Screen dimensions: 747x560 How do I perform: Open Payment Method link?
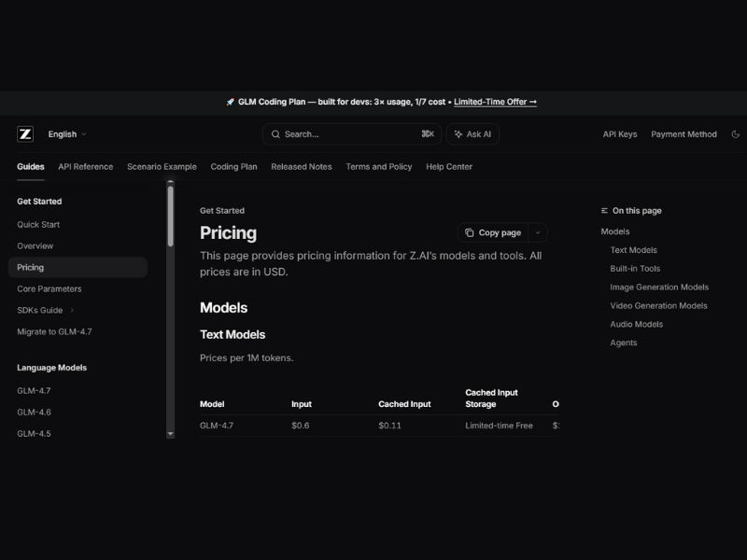pos(684,134)
